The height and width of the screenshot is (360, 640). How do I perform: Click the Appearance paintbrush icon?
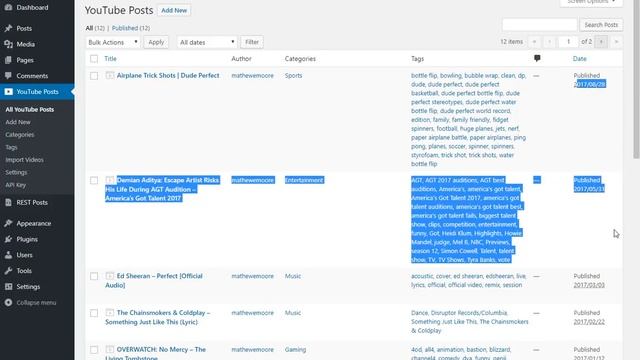8,223
